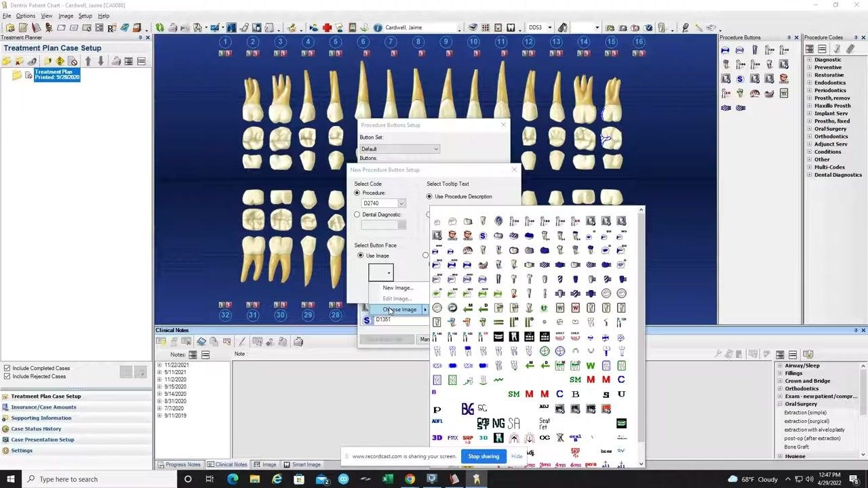Expand the Restorative procedure codes category

click(x=810, y=75)
